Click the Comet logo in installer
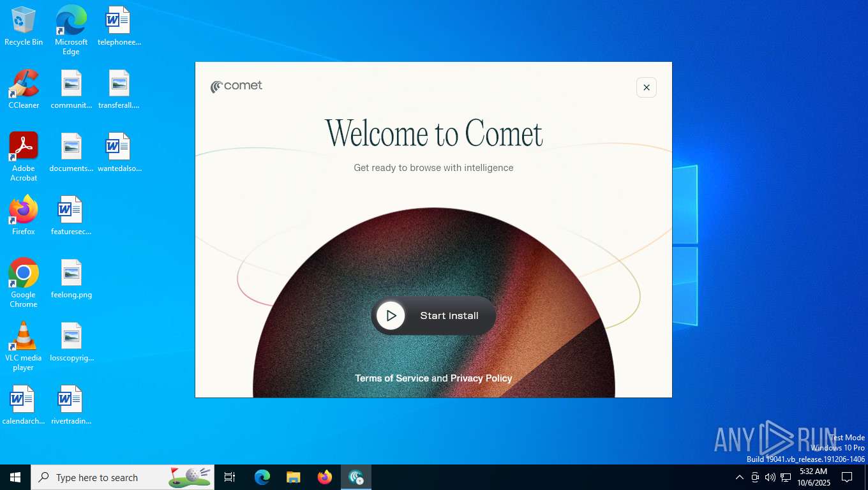This screenshot has height=490, width=868. [x=236, y=86]
